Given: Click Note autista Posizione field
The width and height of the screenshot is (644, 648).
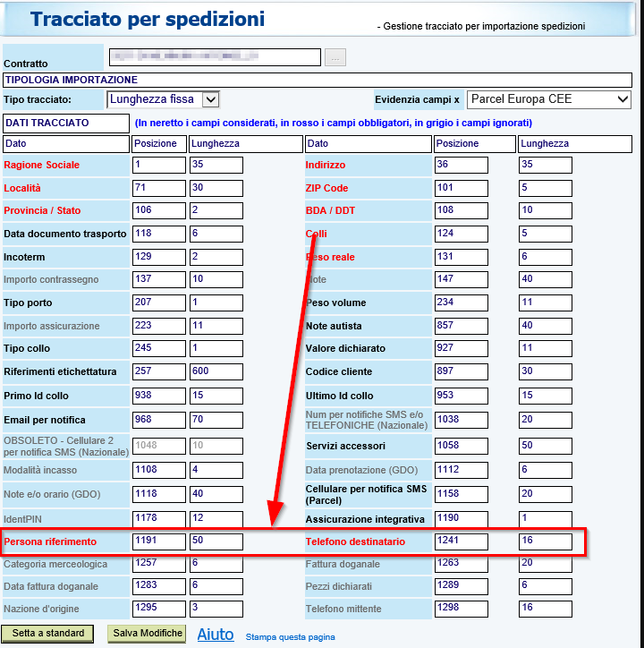Looking at the screenshot, I should (x=461, y=326).
